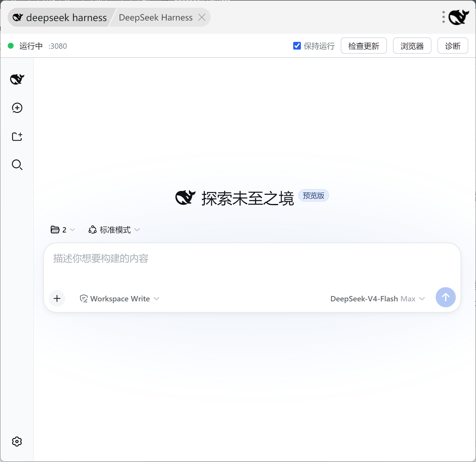Open the new folder/project icon
This screenshot has width=476, height=462.
(x=17, y=136)
